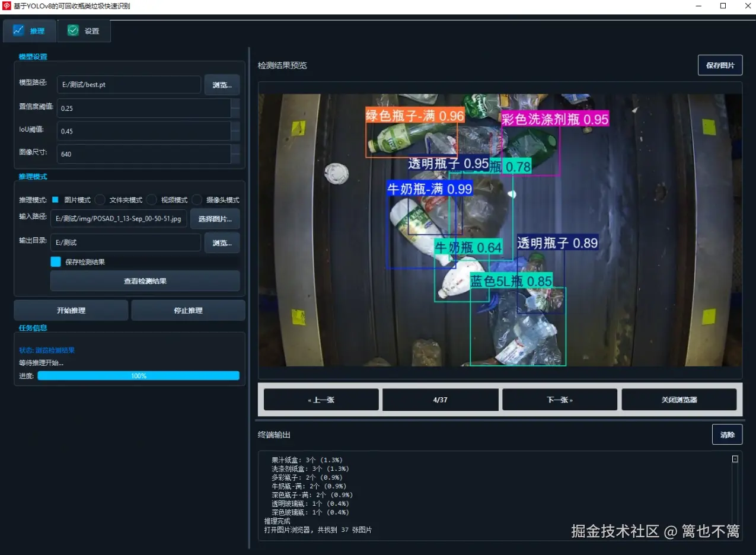This screenshot has height=555, width=756.
Task: Click the terminal output scrollbar up arrow
Action: click(x=735, y=459)
